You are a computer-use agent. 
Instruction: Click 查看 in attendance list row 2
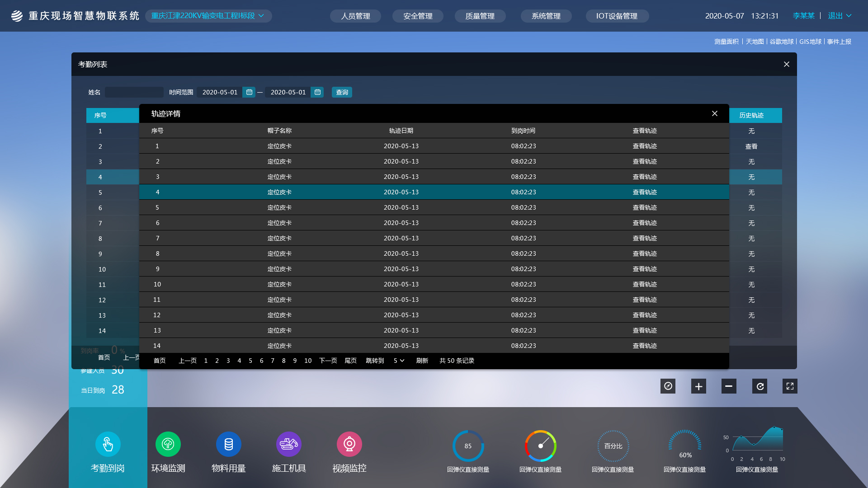coord(751,146)
